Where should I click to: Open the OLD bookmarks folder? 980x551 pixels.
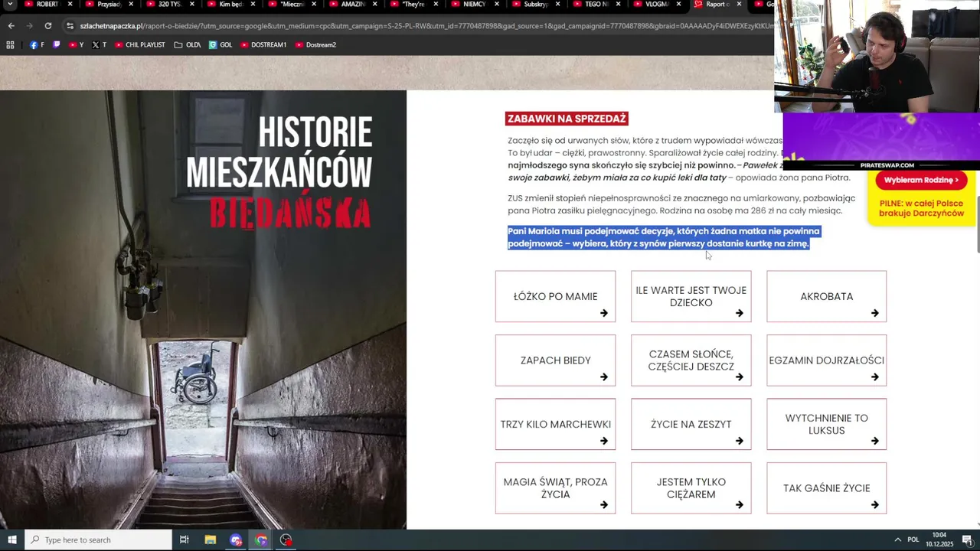coord(188,44)
